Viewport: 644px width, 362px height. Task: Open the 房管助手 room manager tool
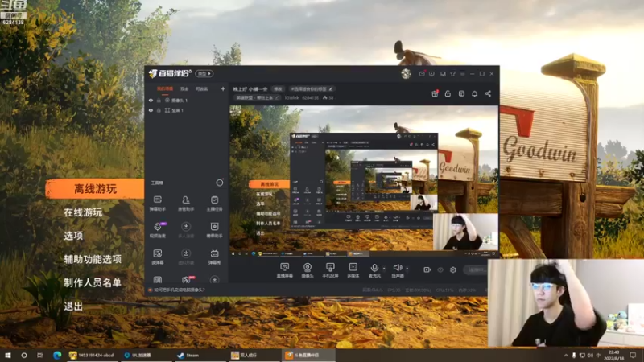186,204
